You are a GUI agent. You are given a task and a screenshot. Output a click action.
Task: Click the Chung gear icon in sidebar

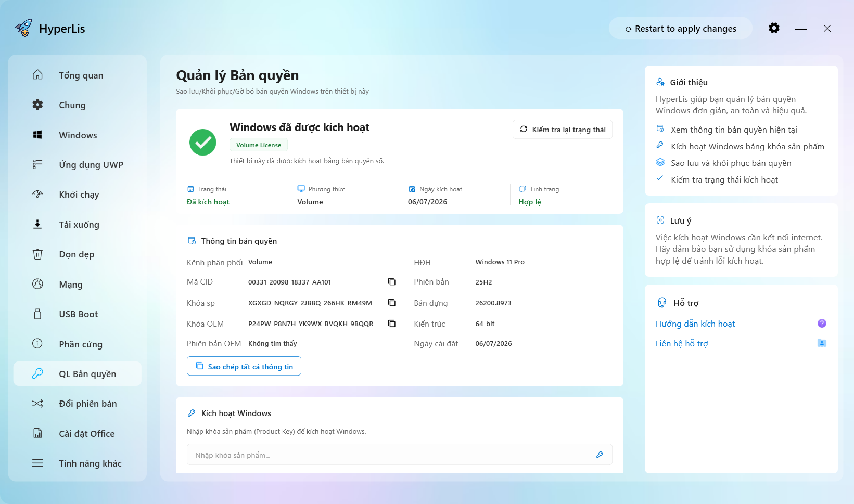[37, 105]
